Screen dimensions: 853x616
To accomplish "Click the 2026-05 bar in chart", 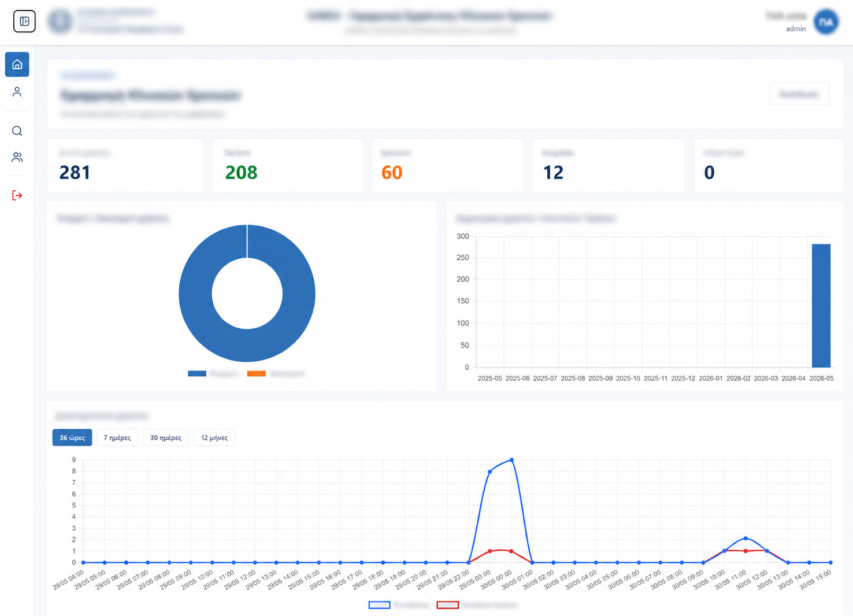I will tap(821, 306).
